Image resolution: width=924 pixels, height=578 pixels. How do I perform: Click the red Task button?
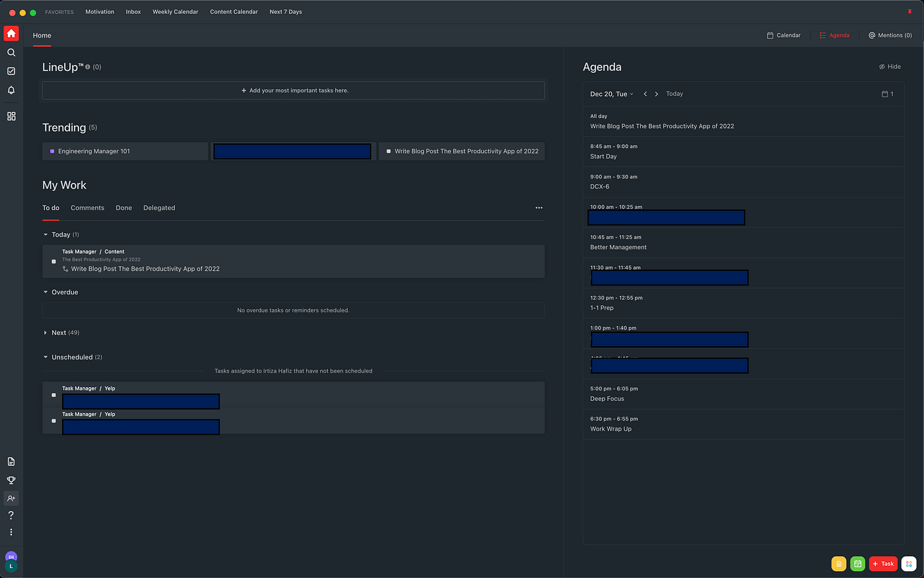[883, 563]
